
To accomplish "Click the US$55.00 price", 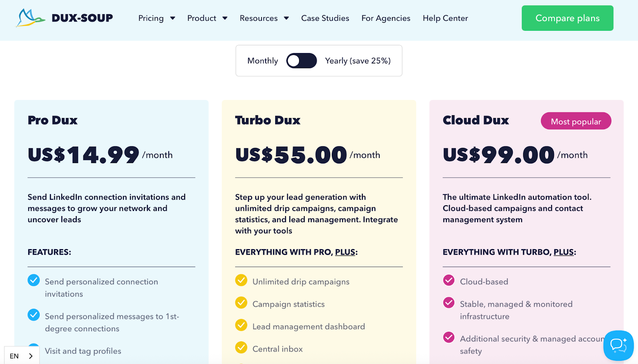I will tap(291, 155).
